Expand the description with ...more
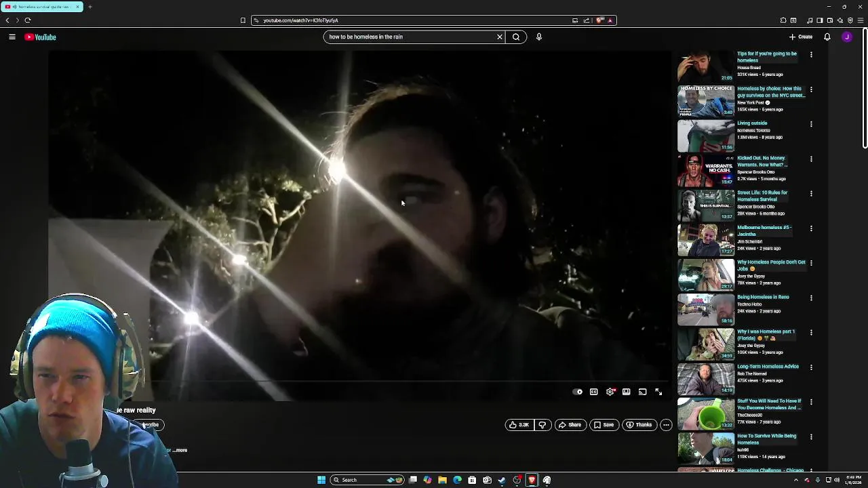The image size is (868, 488). [180, 450]
